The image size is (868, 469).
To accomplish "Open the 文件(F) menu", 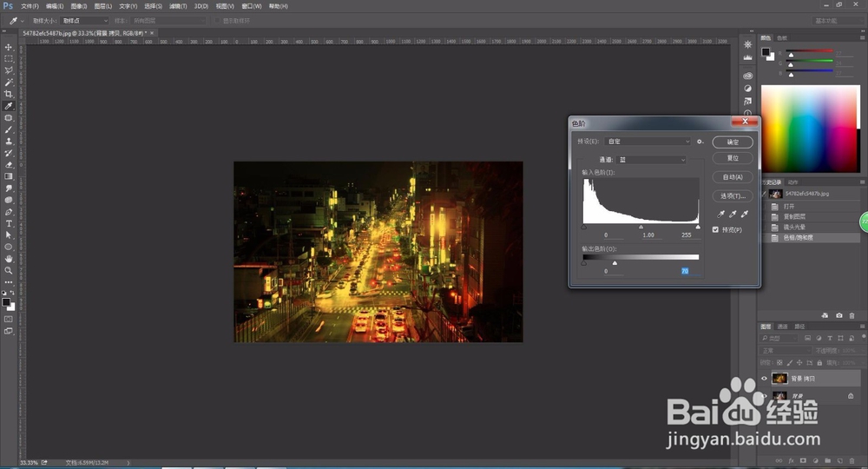I will [30, 6].
